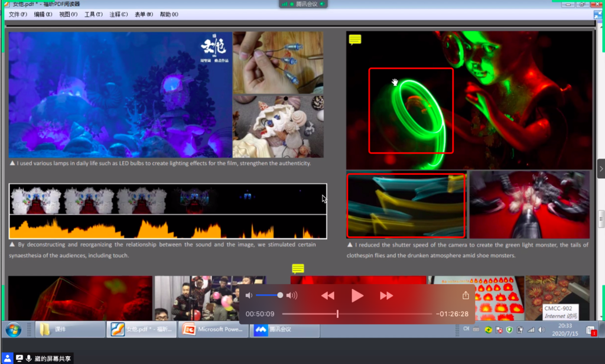Click the elapsed time 00:50:09
The image size is (605, 364).
[x=260, y=314]
